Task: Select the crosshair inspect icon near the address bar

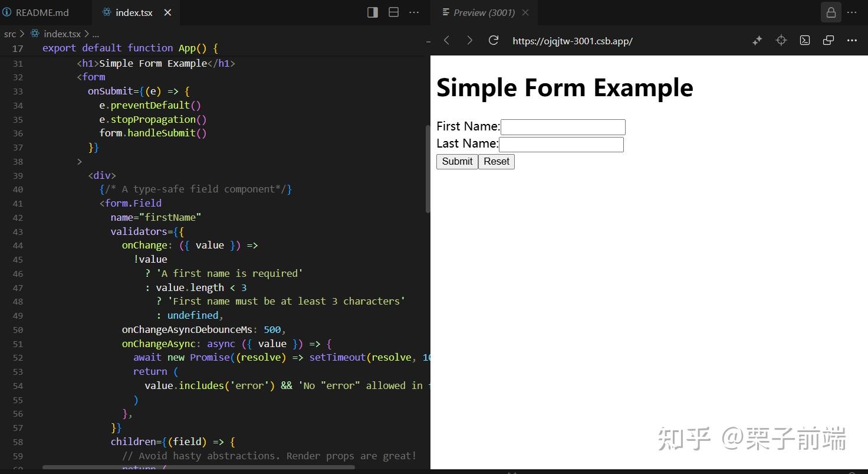Action: [781, 40]
